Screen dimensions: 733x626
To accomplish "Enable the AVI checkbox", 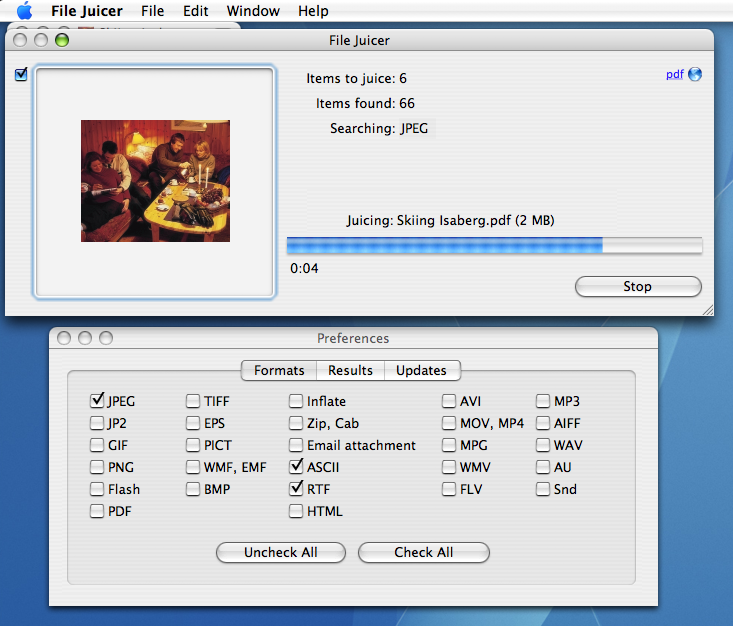I will click(449, 401).
